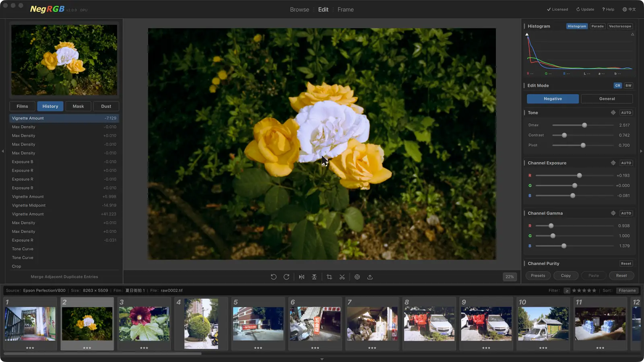The image size is (644, 362).
Task: Open the Frame tab
Action: click(346, 10)
